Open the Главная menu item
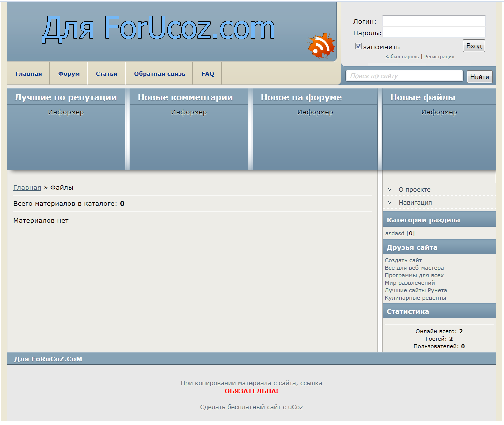 coord(28,74)
